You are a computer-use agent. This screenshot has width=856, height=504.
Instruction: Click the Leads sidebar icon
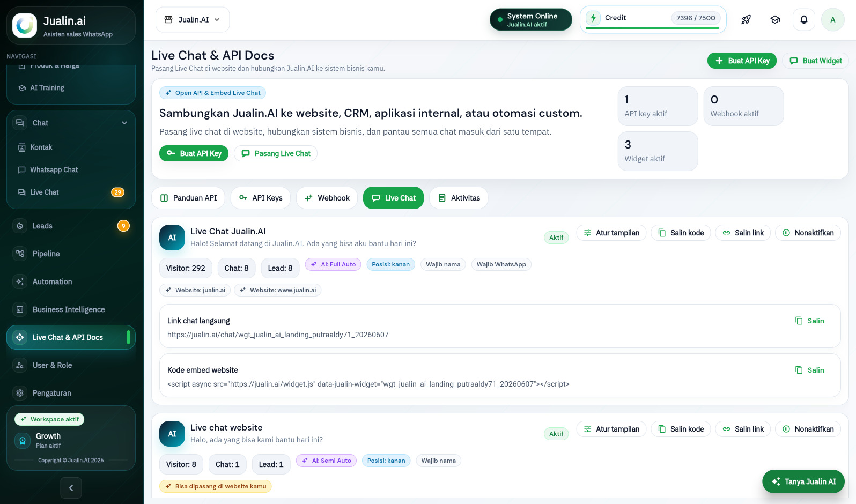[20, 226]
